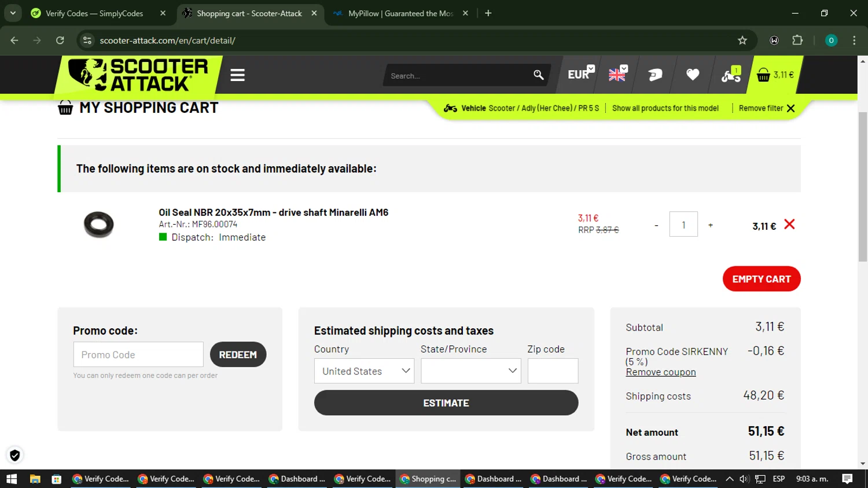This screenshot has width=868, height=488.
Task: Click the ESTIMATE button
Action: (x=446, y=403)
